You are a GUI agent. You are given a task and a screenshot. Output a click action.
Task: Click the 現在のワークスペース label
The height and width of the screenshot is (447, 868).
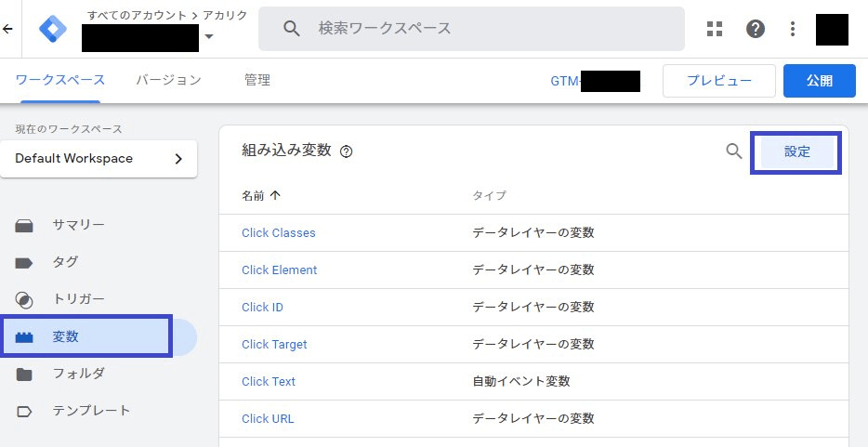69,129
